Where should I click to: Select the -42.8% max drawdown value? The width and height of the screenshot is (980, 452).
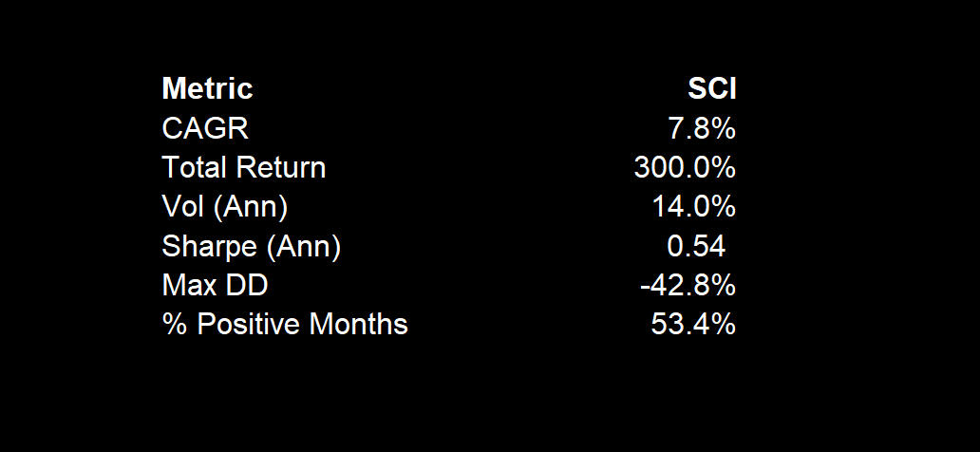pyautogui.click(x=688, y=286)
